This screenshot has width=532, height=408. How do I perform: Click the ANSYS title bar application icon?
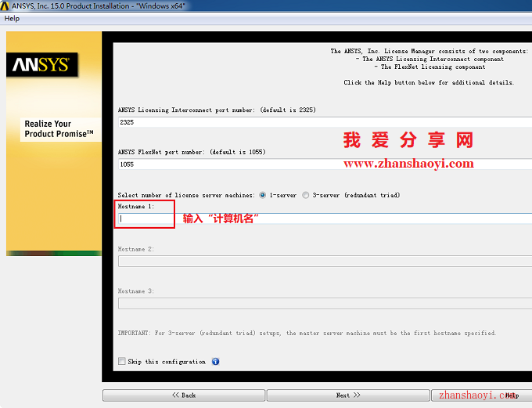[5, 5]
